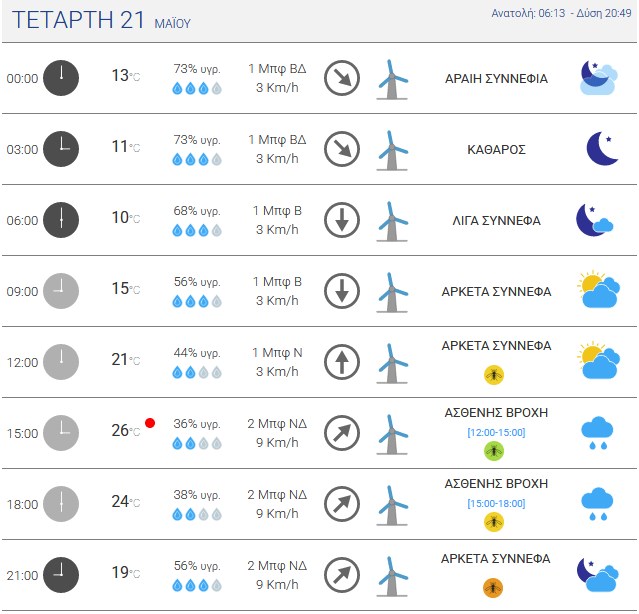This screenshot has width=639, height=614.
Task: Click the [15:00-18:00] rain interval link
Action: pos(496,504)
